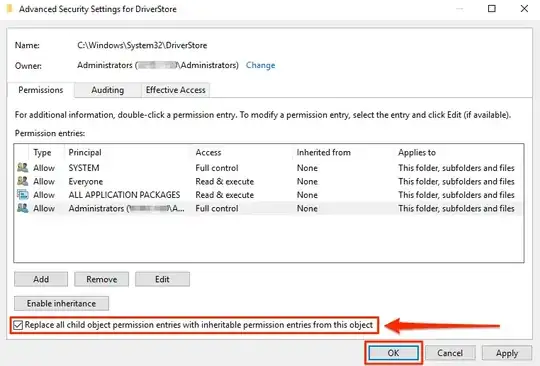Click the Change owner link
540x366 pixels.
click(260, 65)
